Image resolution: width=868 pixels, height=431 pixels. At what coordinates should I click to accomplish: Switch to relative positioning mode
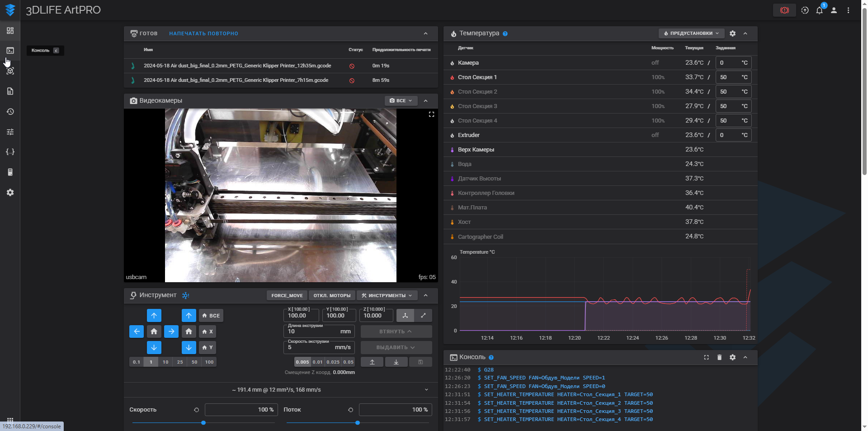point(423,315)
